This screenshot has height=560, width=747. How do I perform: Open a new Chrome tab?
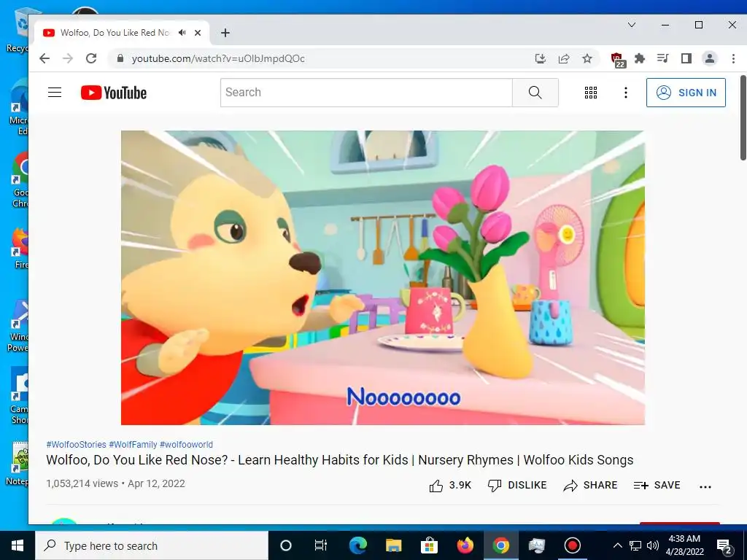tap(225, 33)
